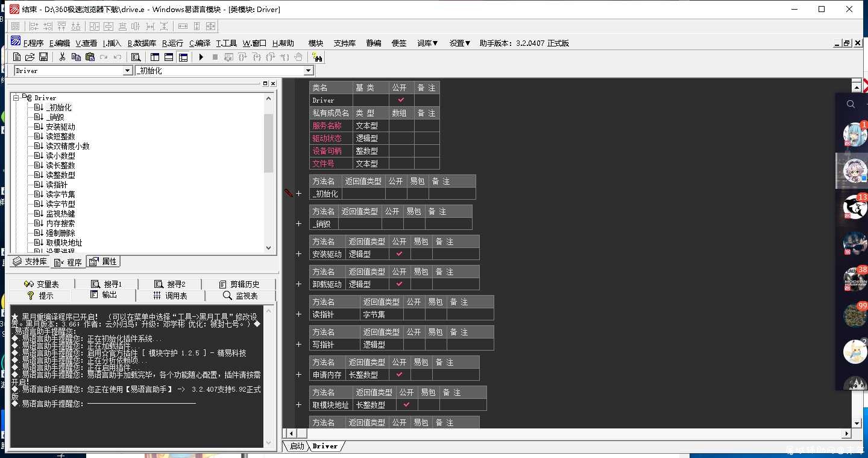The image size is (868, 458).
Task: Expand the 安装驱动 method plus sign
Action: 298,254
